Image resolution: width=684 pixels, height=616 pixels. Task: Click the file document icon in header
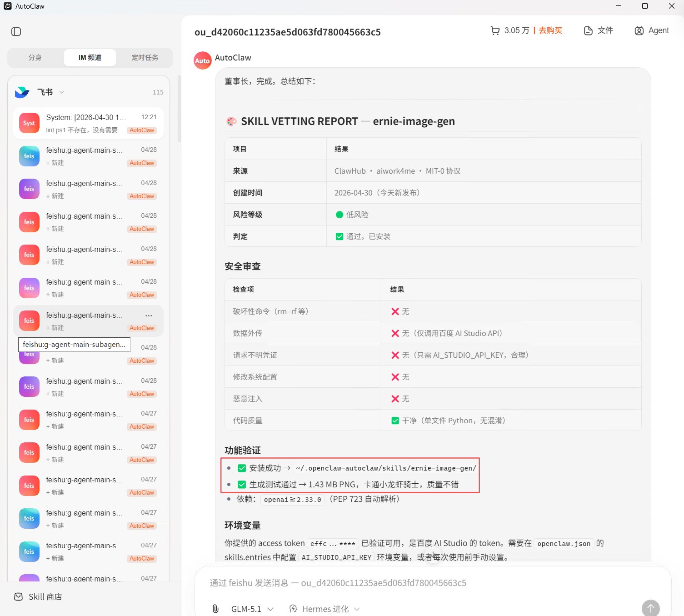click(588, 30)
